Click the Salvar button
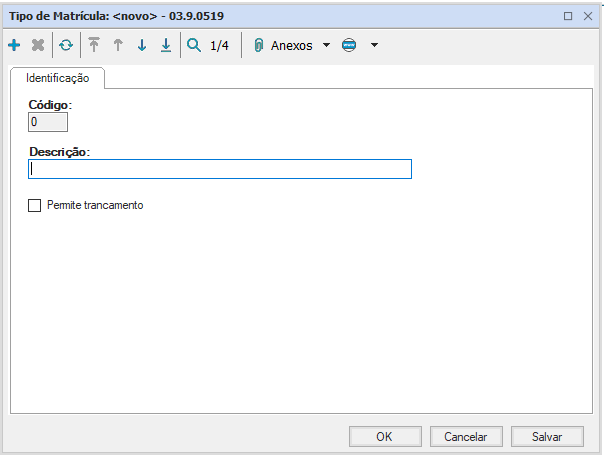 coord(547,437)
